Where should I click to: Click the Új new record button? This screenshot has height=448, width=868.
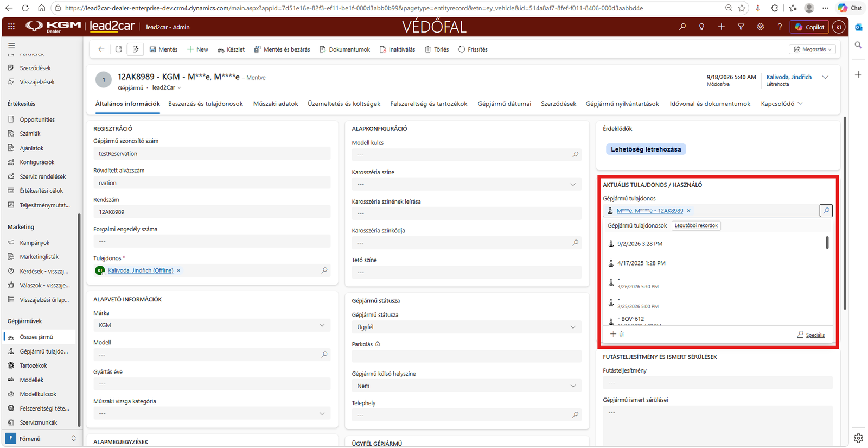[x=617, y=335]
